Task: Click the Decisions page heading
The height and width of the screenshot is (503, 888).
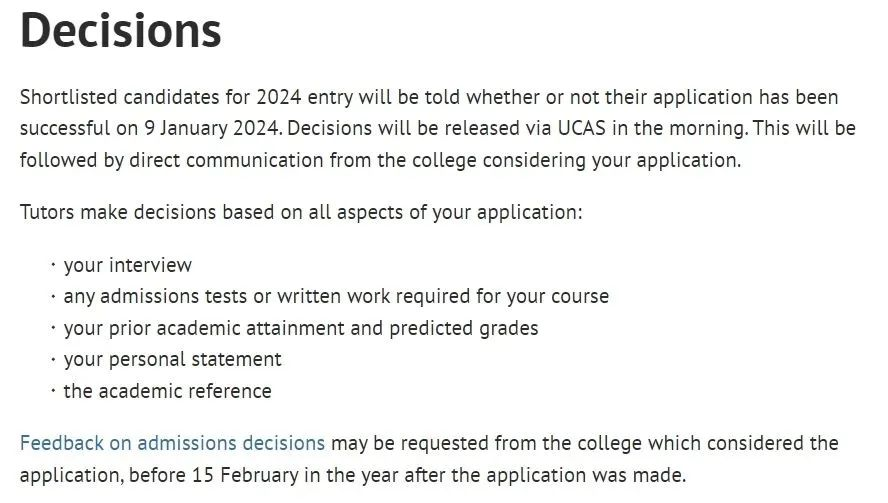Action: tap(120, 30)
